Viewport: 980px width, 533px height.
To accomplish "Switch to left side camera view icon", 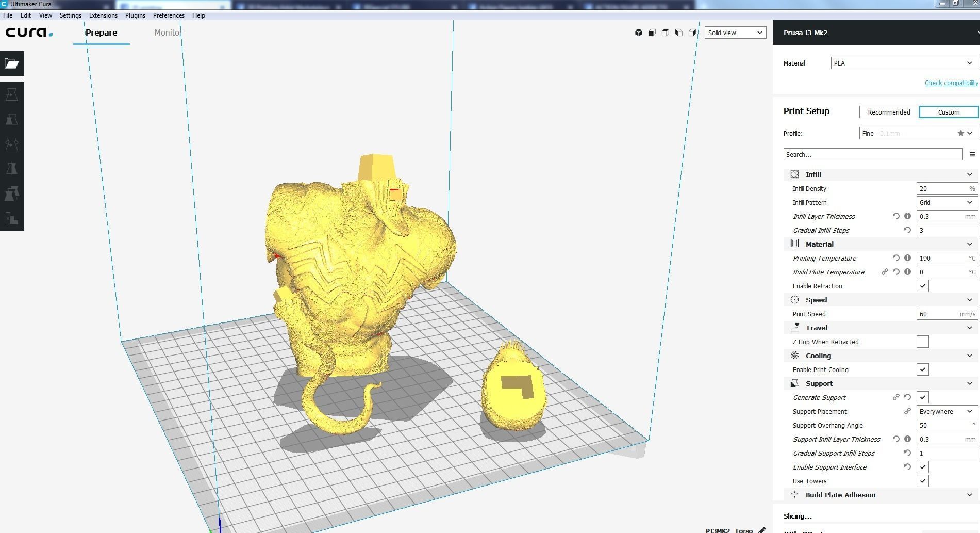I will coord(679,33).
